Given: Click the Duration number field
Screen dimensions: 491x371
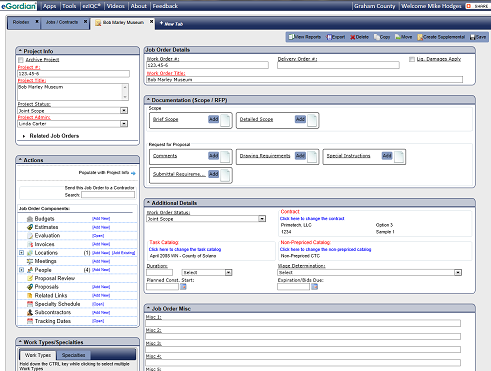Looking at the screenshot, I should pos(160,273).
